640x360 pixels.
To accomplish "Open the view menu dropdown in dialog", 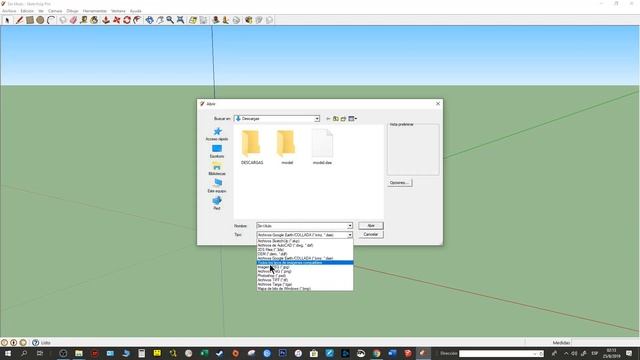I will 353,119.
